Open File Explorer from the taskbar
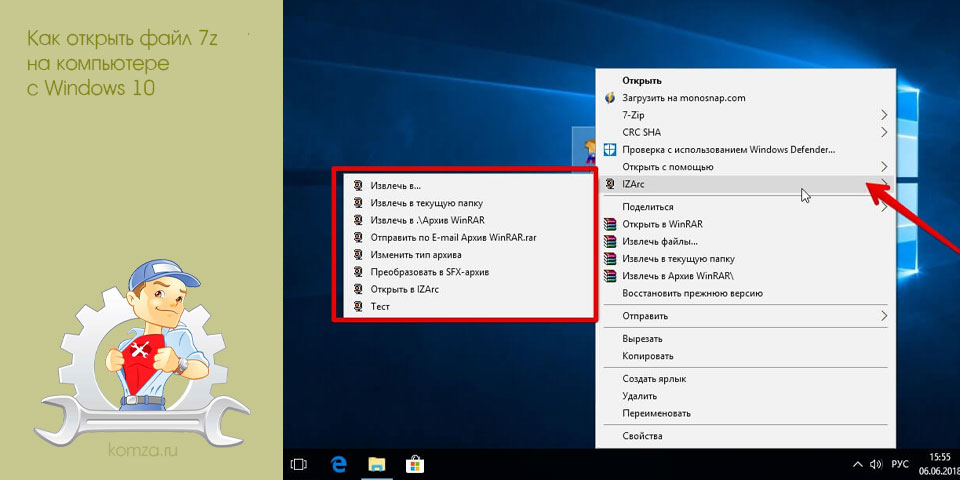Screen dimensions: 960x480 point(377,464)
